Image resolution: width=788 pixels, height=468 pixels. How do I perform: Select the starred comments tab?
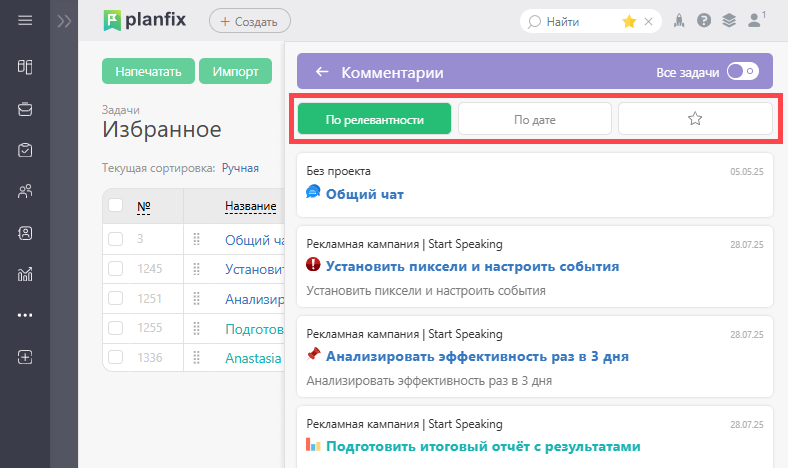(x=695, y=119)
